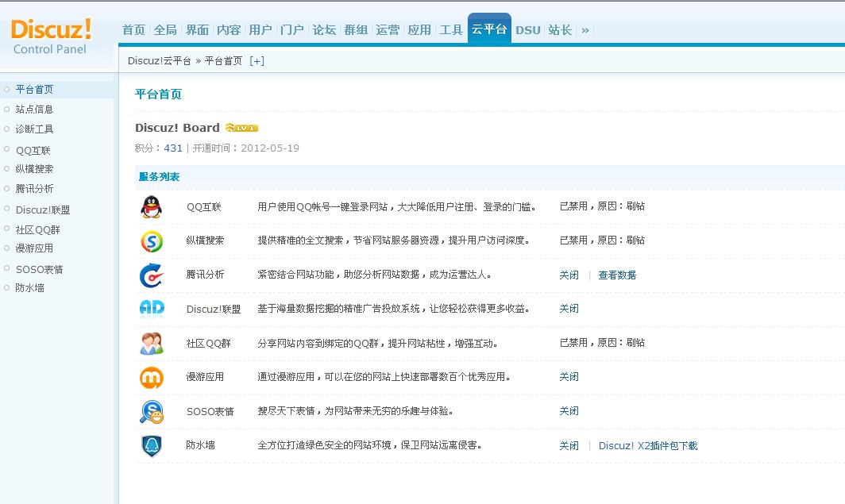Click the LV1 level badge next to Discuz! Board
The image size is (845, 504).
coord(241,128)
